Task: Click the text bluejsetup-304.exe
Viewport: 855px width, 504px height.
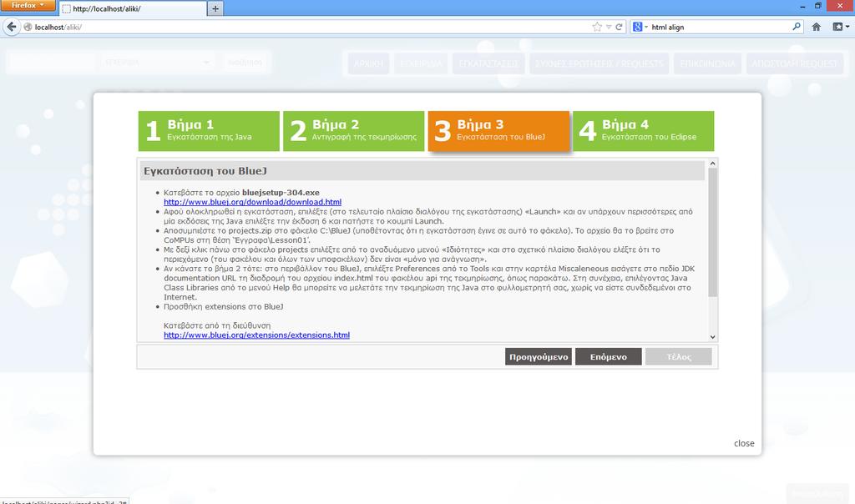Action: (x=281, y=192)
